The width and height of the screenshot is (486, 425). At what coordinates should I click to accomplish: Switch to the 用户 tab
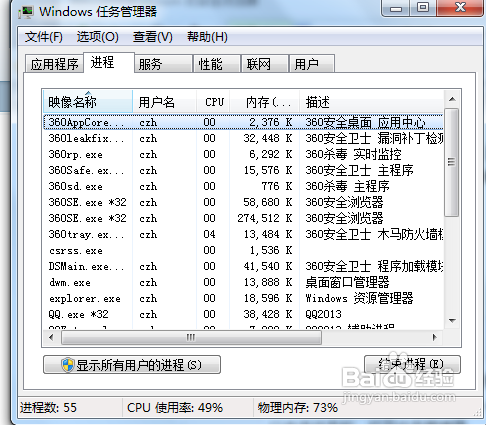(312, 64)
